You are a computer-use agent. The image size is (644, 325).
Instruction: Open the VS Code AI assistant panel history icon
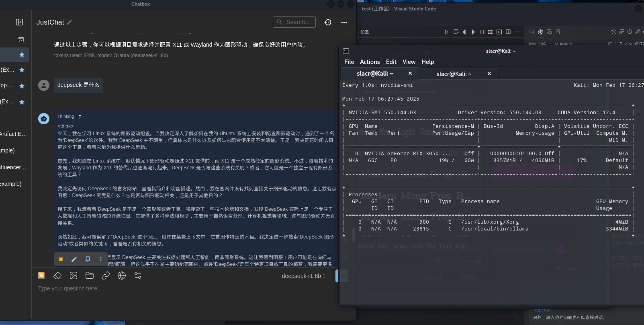[613, 32]
